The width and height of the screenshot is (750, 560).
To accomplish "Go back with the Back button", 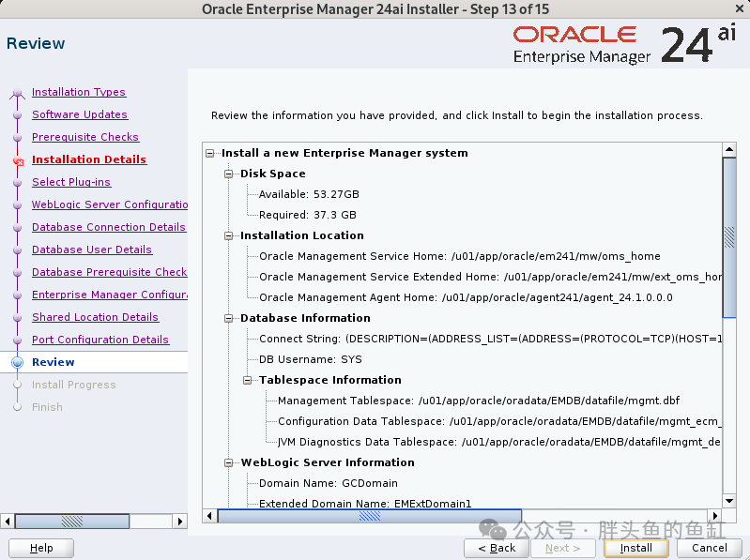I will pos(497,548).
